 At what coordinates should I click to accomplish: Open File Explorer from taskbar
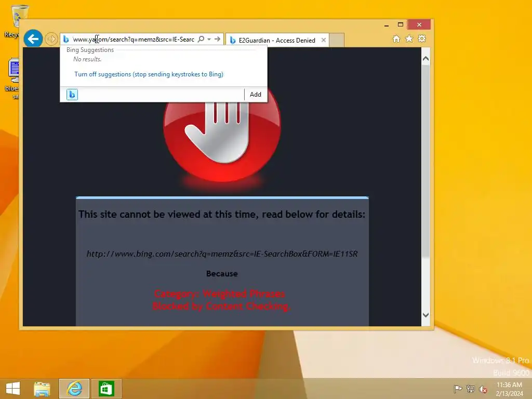(42, 389)
